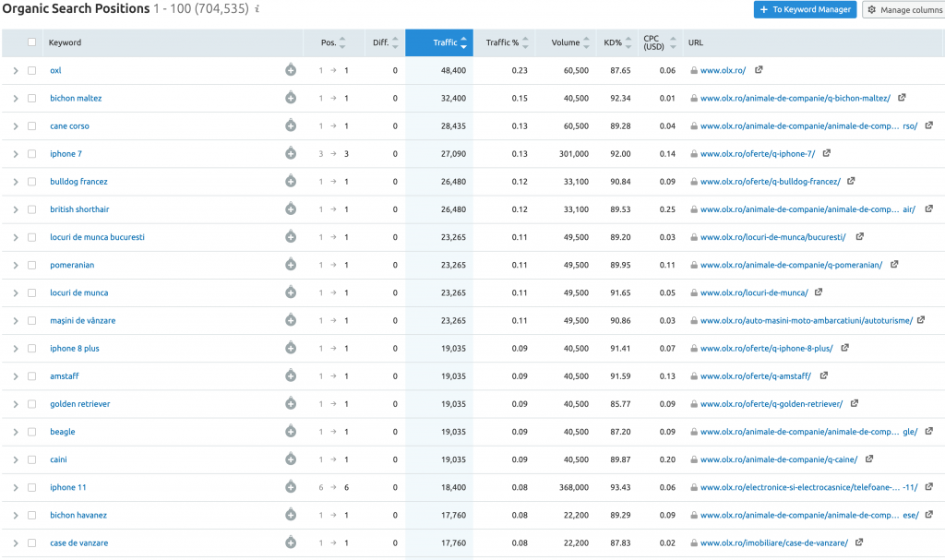This screenshot has height=560, width=945.
Task: Open external link icon for q-amstaff URL
Action: (823, 375)
